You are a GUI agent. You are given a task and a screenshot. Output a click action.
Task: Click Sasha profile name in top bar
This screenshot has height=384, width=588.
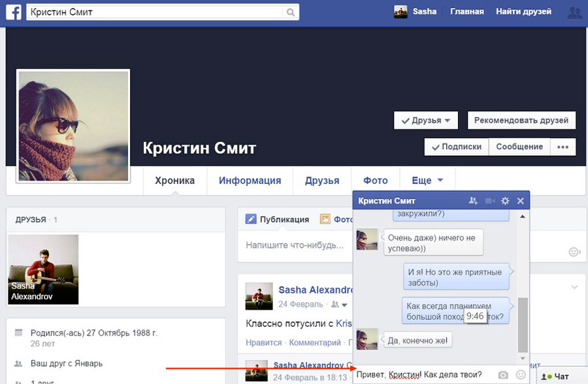[425, 12]
